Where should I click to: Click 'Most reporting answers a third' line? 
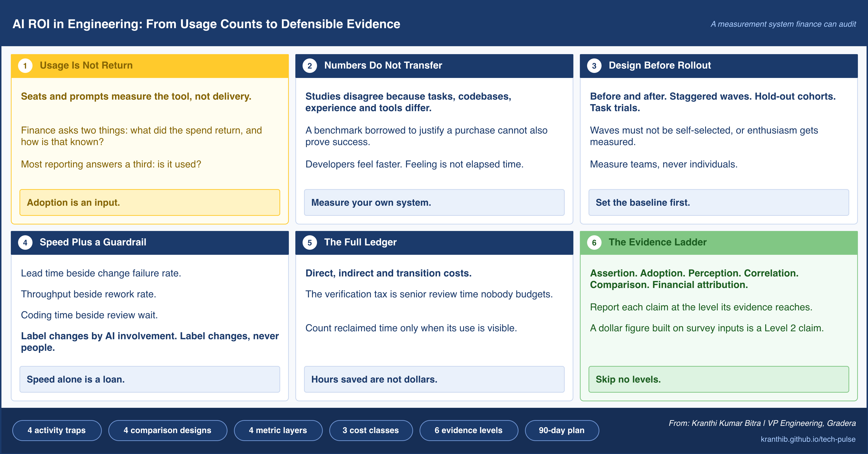tap(111, 164)
